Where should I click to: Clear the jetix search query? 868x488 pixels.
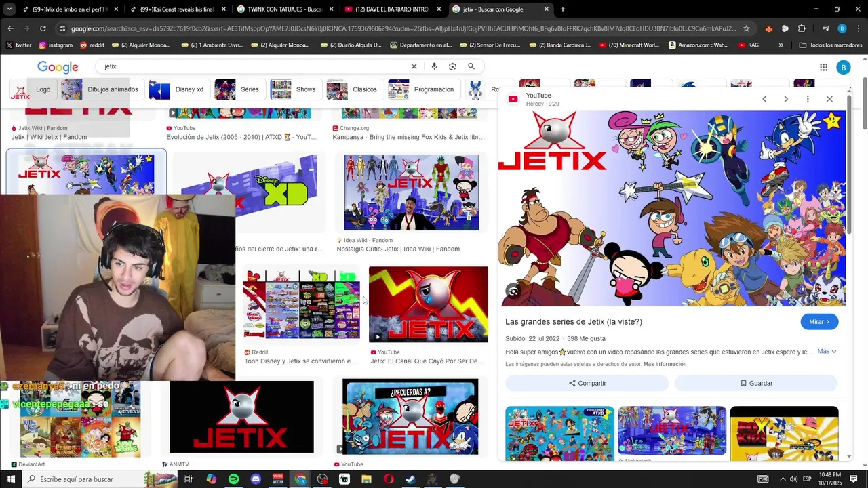coord(414,66)
